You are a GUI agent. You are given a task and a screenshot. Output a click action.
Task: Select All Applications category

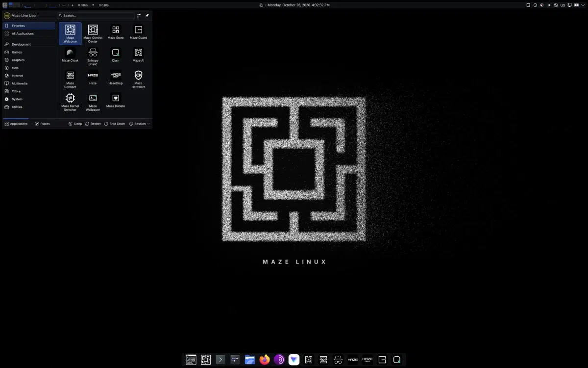tap(29, 33)
